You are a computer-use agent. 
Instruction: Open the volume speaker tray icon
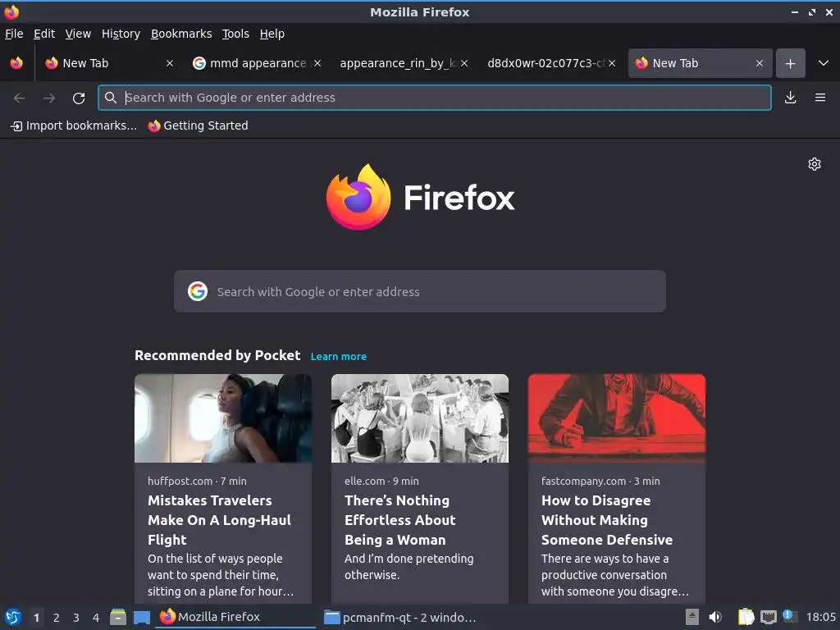[x=715, y=617]
